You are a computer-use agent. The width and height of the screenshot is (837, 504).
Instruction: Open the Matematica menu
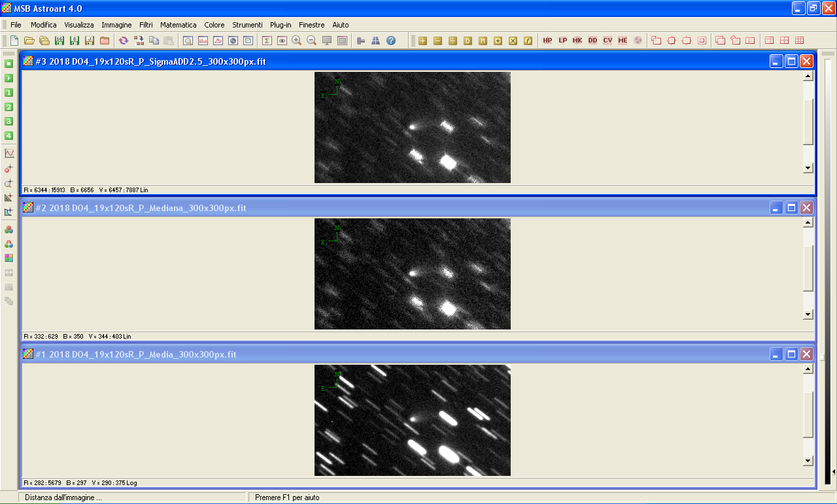click(x=178, y=25)
